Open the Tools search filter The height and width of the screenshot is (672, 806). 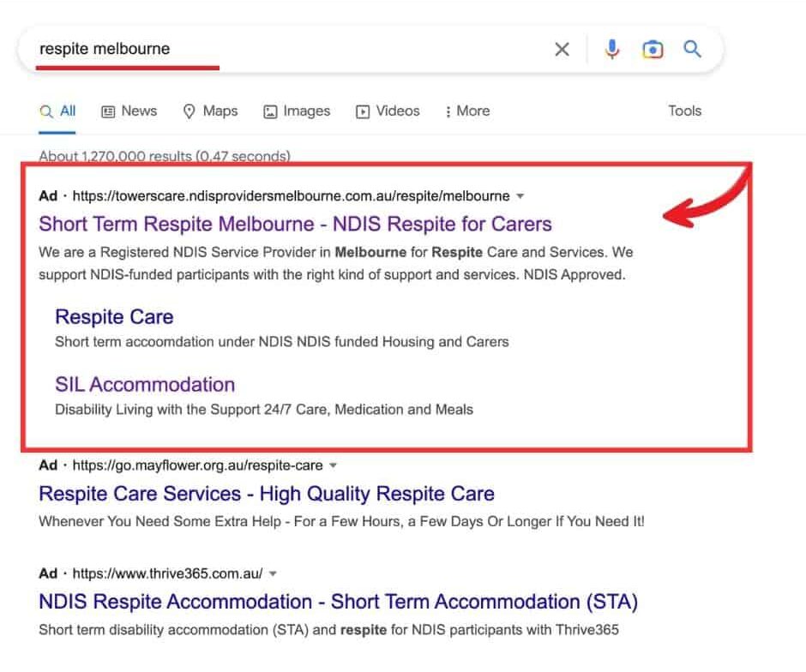[x=684, y=111]
